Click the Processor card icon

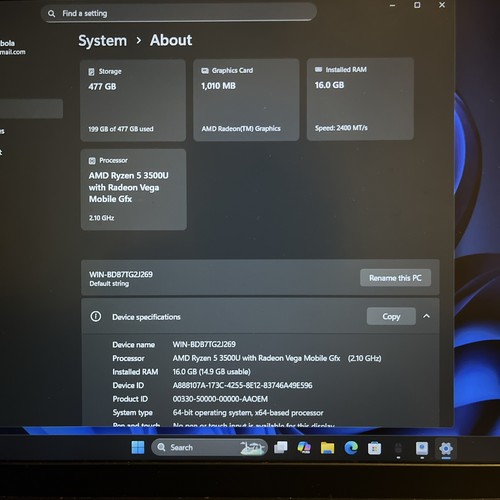tap(92, 161)
